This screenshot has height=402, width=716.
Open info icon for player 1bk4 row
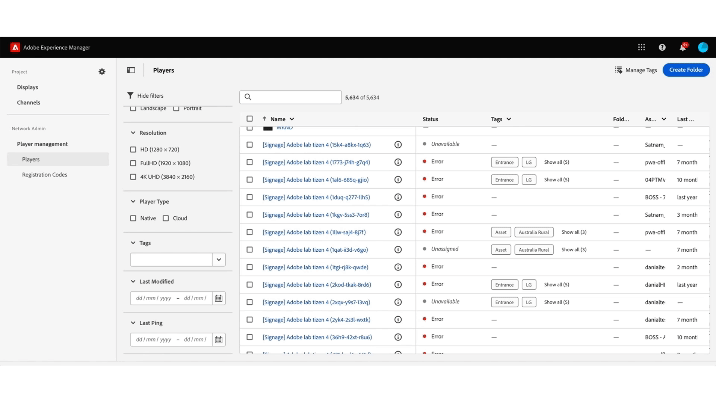[398, 145]
